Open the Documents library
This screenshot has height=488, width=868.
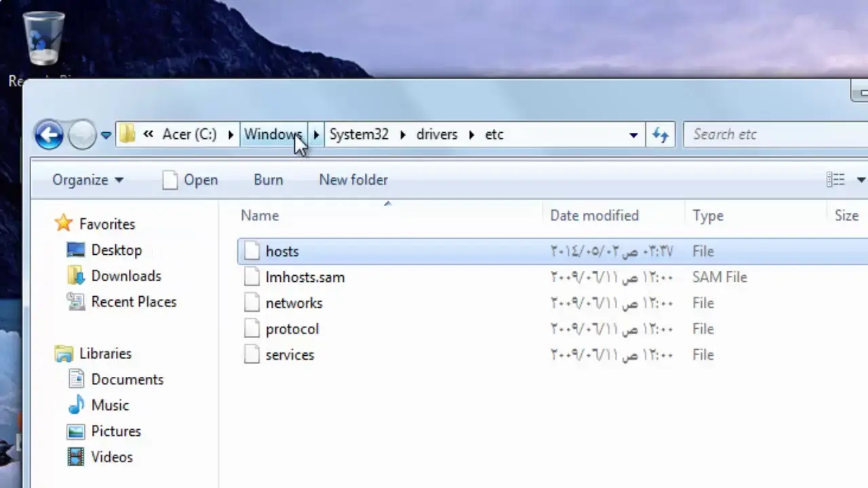pos(127,380)
